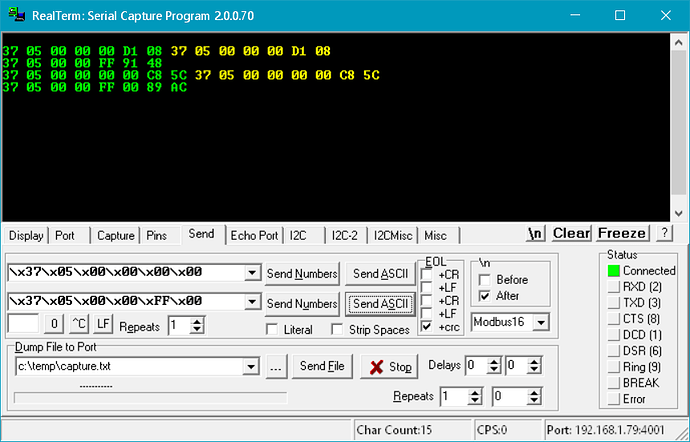Click the DSR (6) pin indicator
The height and width of the screenshot is (442, 690).
613,351
